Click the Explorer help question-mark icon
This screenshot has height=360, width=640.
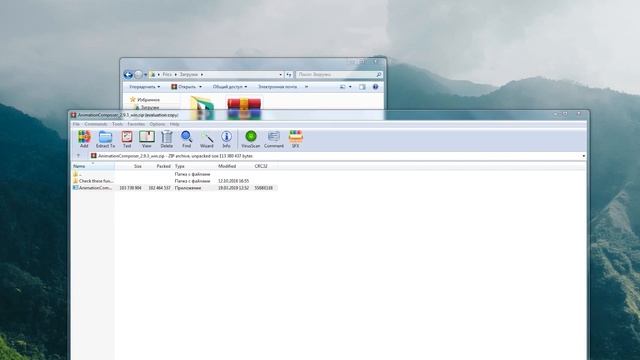pos(376,87)
